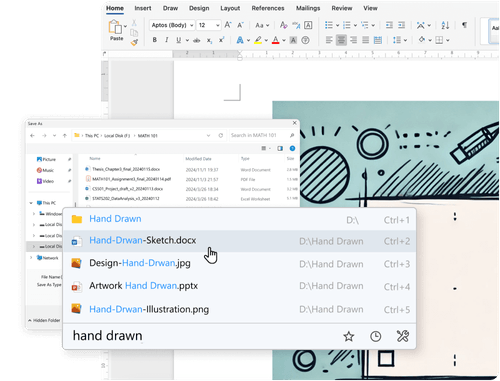Open the Home ribbon tab

coord(115,8)
